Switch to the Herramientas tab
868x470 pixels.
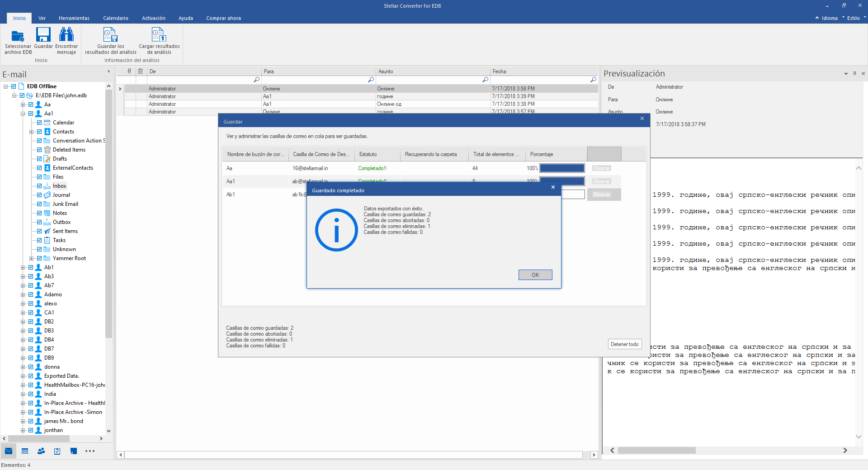(x=74, y=18)
